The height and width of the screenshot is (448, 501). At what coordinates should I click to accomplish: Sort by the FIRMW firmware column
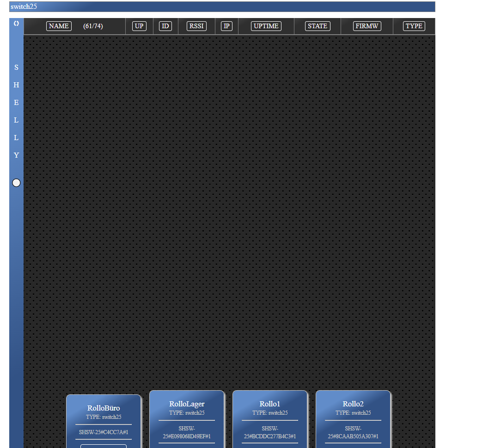click(367, 26)
